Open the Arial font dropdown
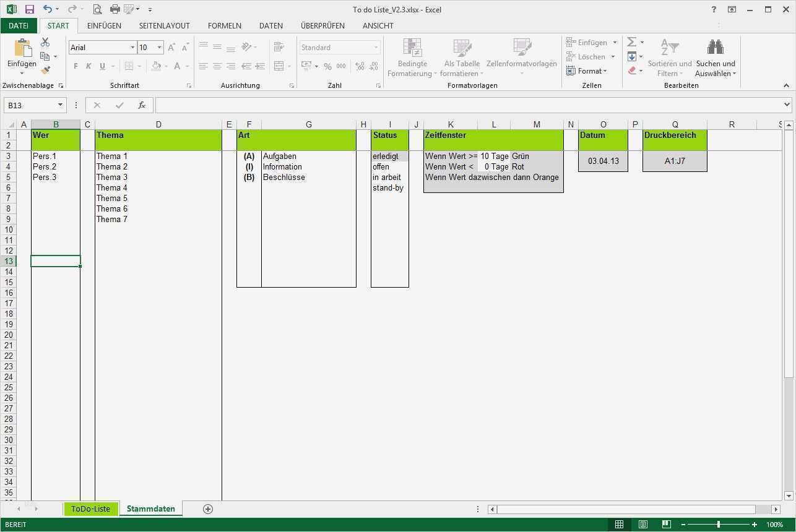This screenshot has width=796, height=532. (x=132, y=47)
